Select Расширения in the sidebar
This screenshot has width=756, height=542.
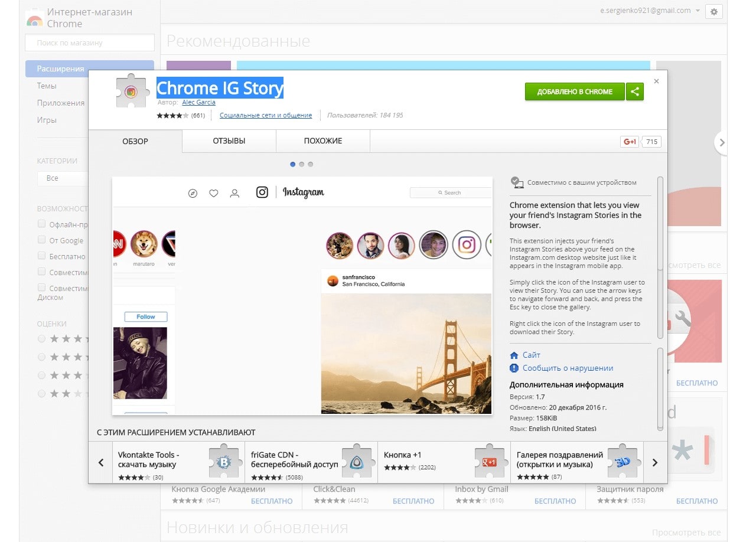[x=90, y=68]
